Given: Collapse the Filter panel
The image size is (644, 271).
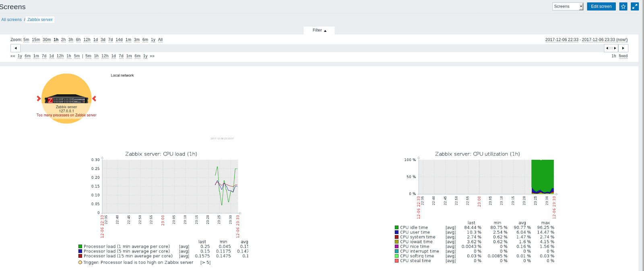Looking at the screenshot, I should tap(319, 30).
